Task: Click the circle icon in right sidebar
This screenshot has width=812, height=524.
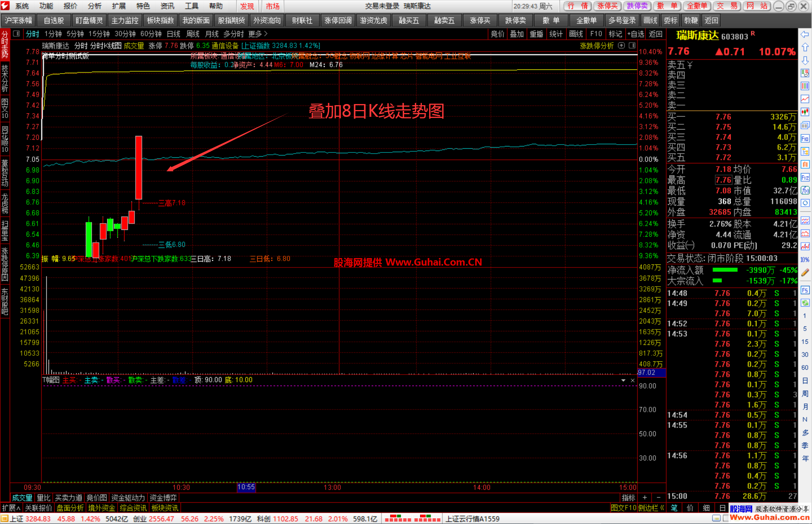Action: click(x=804, y=203)
